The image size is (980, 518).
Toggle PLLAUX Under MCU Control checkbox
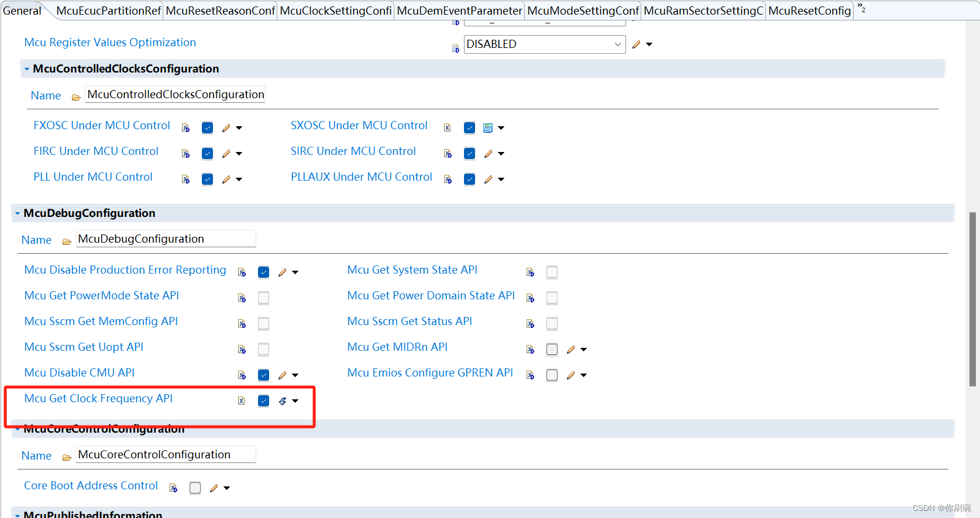469,179
